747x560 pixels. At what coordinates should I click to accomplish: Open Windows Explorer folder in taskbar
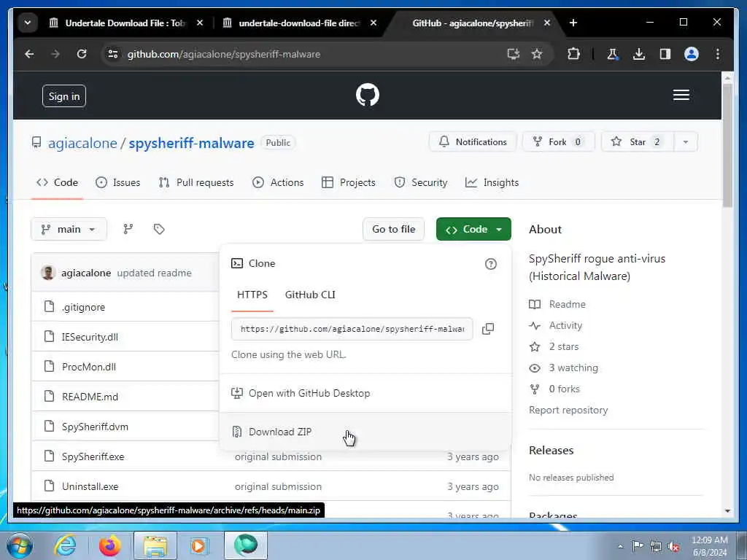click(155, 545)
